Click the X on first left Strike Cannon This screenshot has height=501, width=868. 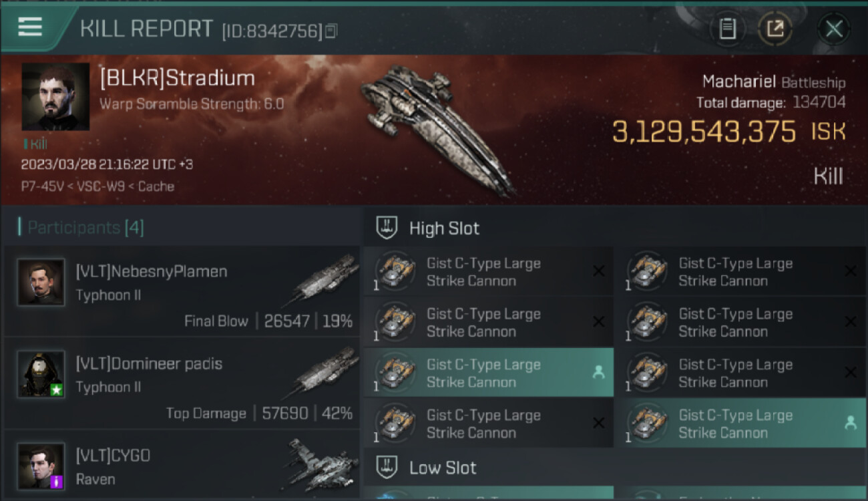[598, 271]
